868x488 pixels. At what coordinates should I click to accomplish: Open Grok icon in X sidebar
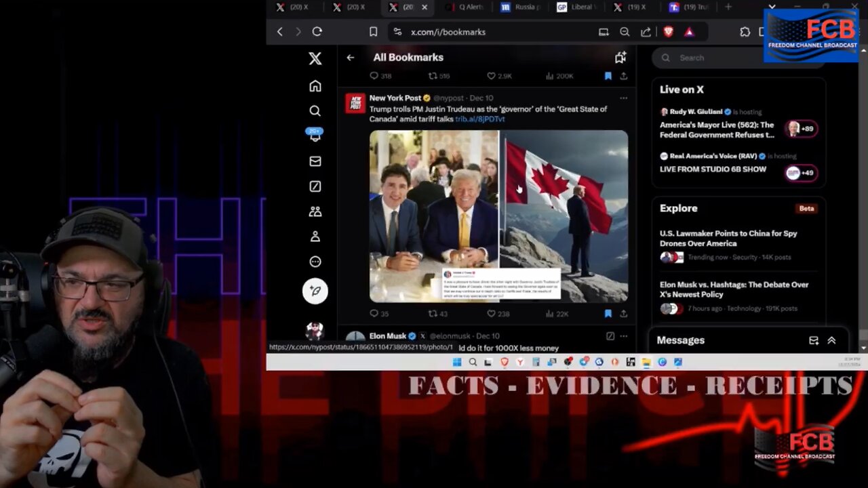point(315,186)
